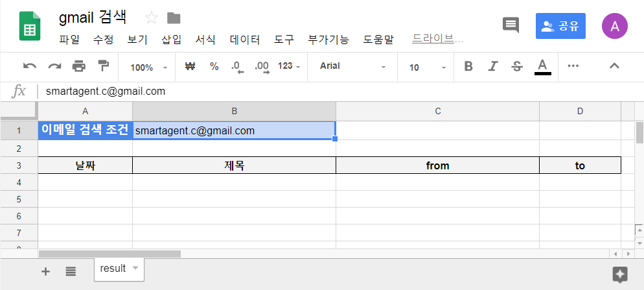This screenshot has width=644, height=290.
Task: Open the 보기 menu
Action: pos(137,40)
